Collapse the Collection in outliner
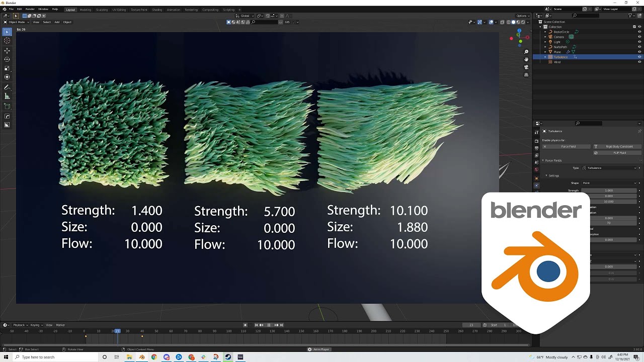 point(541,27)
